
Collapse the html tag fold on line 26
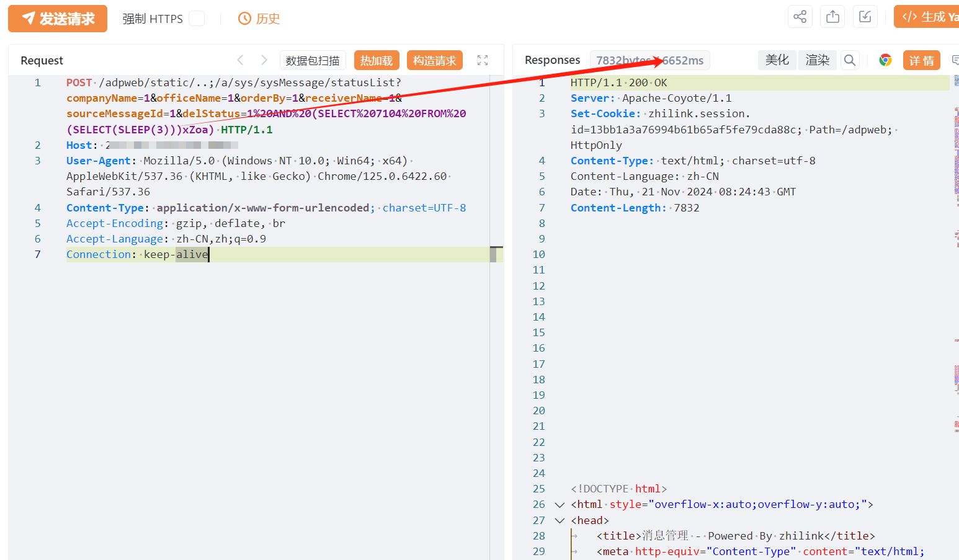tap(560, 505)
